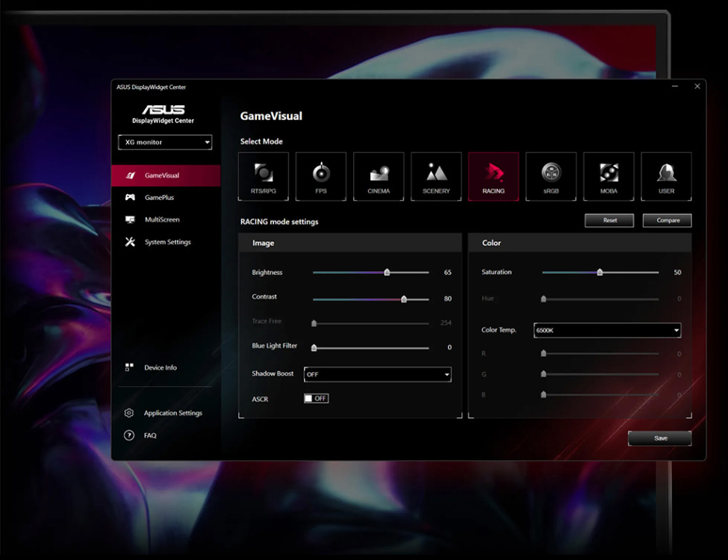Open the FAQ link
The image size is (728, 560).
pyautogui.click(x=150, y=435)
